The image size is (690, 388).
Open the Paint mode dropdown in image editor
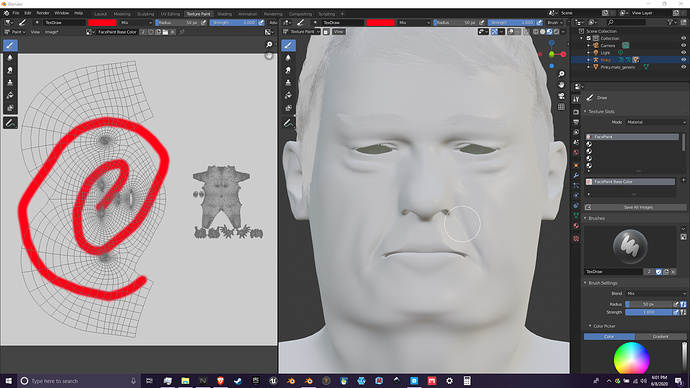pos(14,32)
